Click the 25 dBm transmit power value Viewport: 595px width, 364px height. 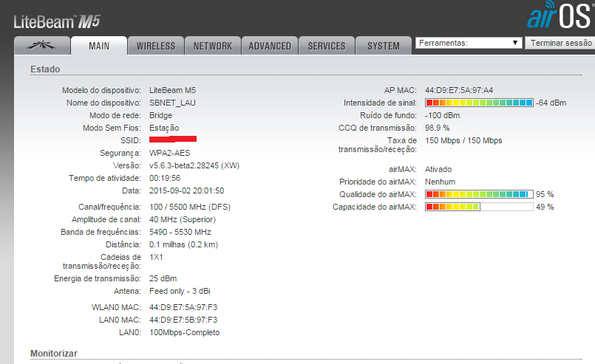pyautogui.click(x=163, y=278)
